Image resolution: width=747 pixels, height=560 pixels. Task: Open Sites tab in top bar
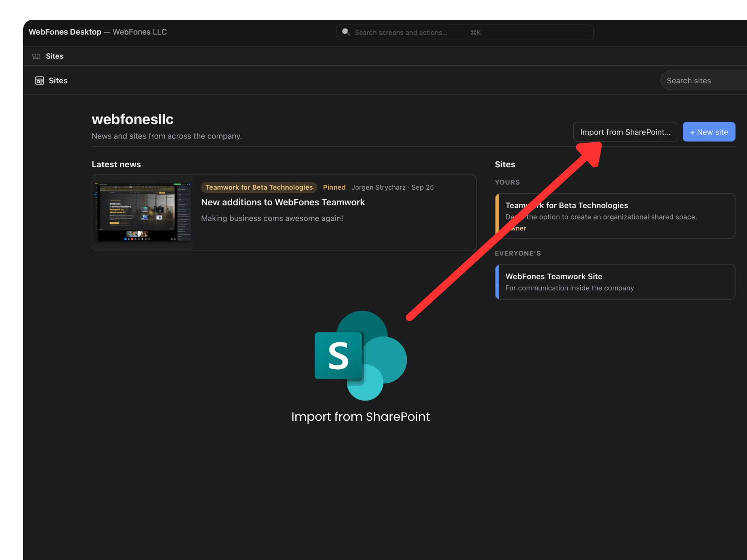[x=55, y=56]
